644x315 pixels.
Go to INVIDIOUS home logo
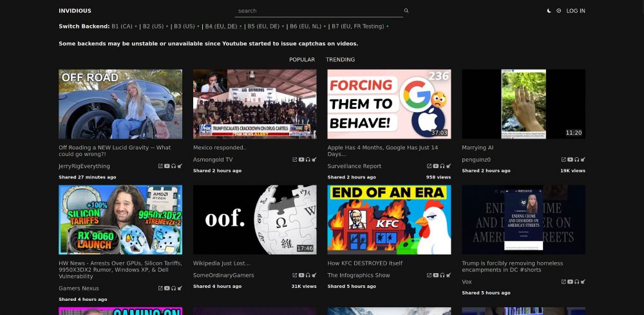[x=75, y=11]
